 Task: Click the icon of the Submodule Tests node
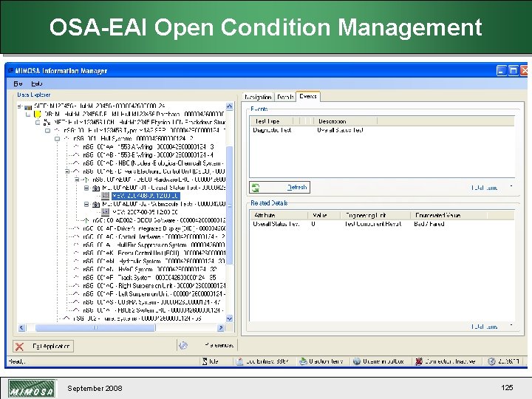coord(96,204)
